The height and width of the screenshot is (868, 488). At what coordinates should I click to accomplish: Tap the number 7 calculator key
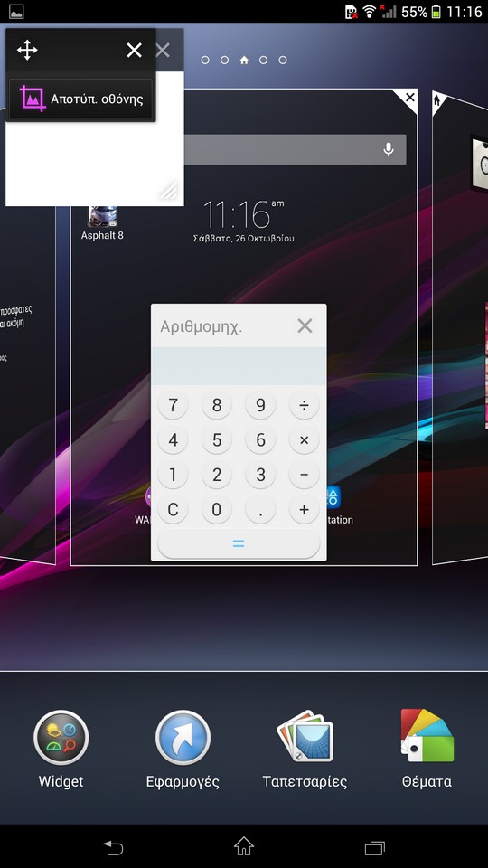(x=174, y=406)
